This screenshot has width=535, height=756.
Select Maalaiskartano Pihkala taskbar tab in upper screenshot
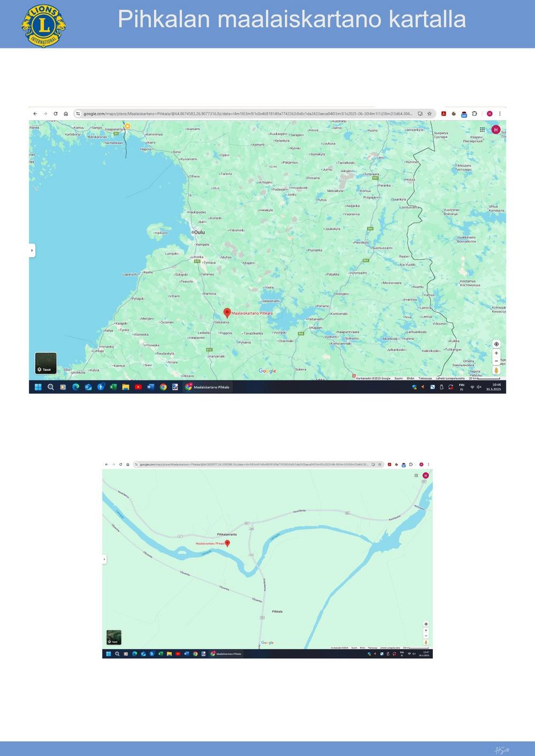coord(208,387)
